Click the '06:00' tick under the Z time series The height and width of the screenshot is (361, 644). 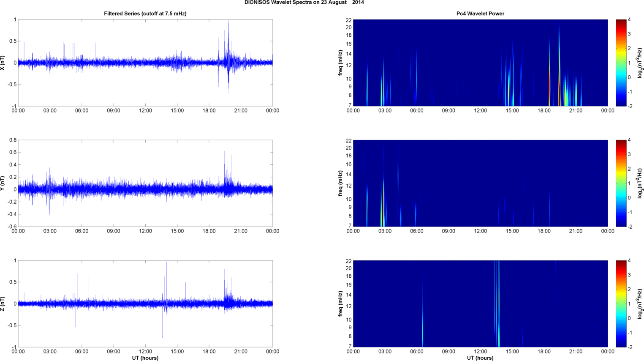click(x=82, y=352)
